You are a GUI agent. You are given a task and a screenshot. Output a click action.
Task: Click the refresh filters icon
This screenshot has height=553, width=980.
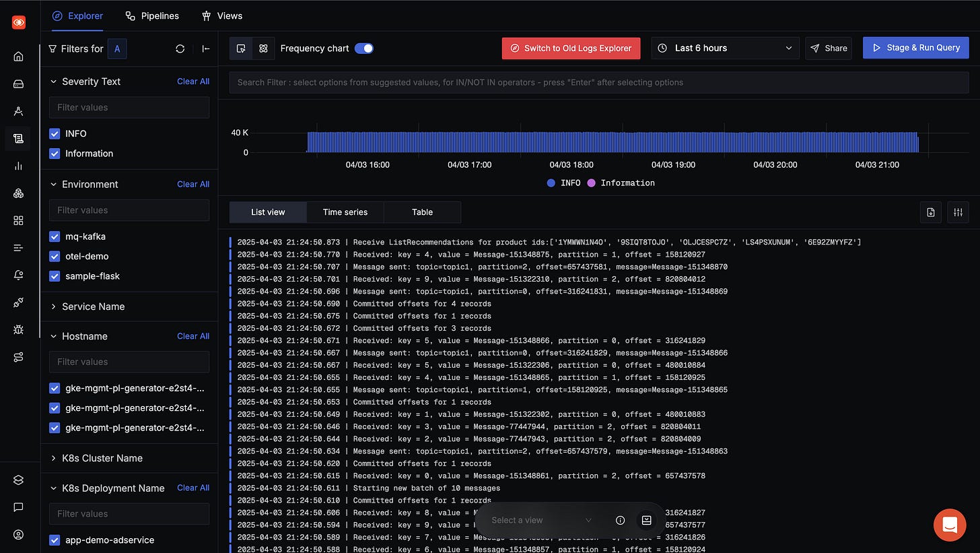tap(180, 48)
